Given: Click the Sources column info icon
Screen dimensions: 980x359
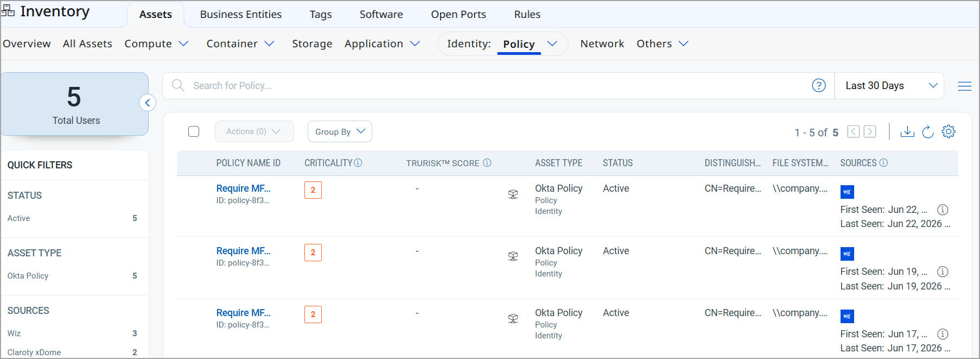Looking at the screenshot, I should (x=883, y=163).
